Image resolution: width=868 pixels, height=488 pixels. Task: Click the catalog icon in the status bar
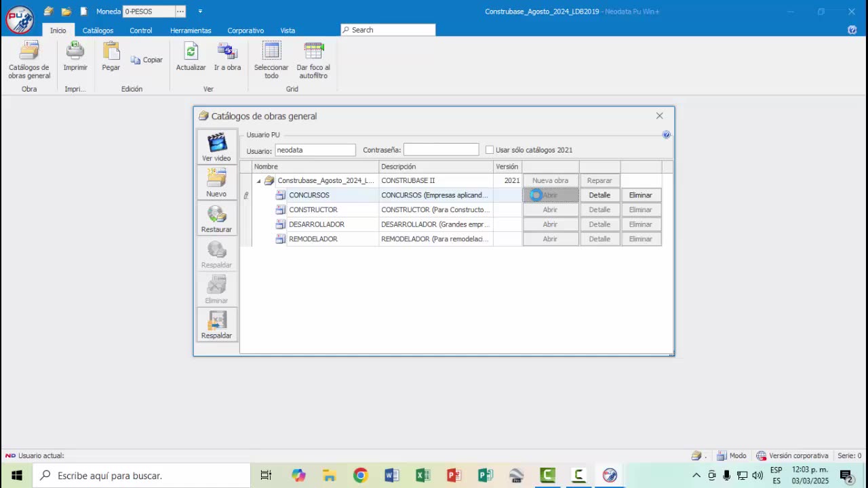[696, 455]
